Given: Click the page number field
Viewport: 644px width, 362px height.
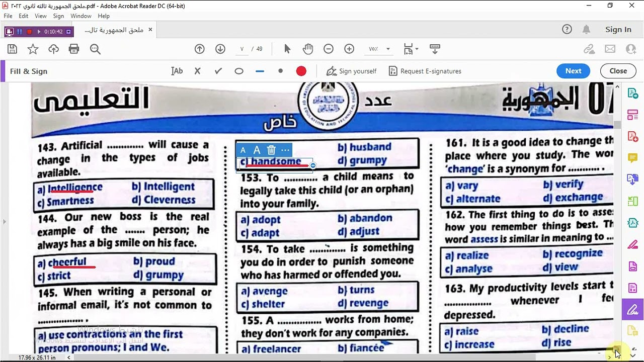Looking at the screenshot, I should 242,49.
